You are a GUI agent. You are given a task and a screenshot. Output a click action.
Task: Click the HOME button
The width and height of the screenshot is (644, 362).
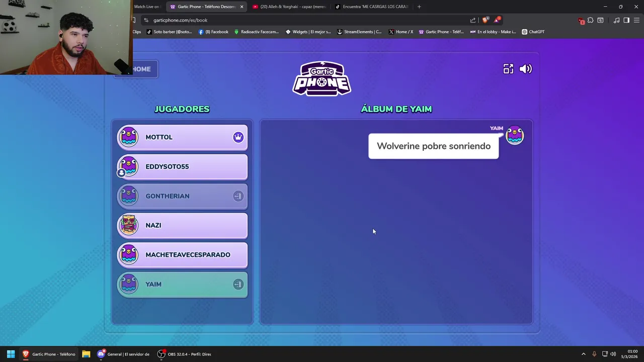pos(141,69)
